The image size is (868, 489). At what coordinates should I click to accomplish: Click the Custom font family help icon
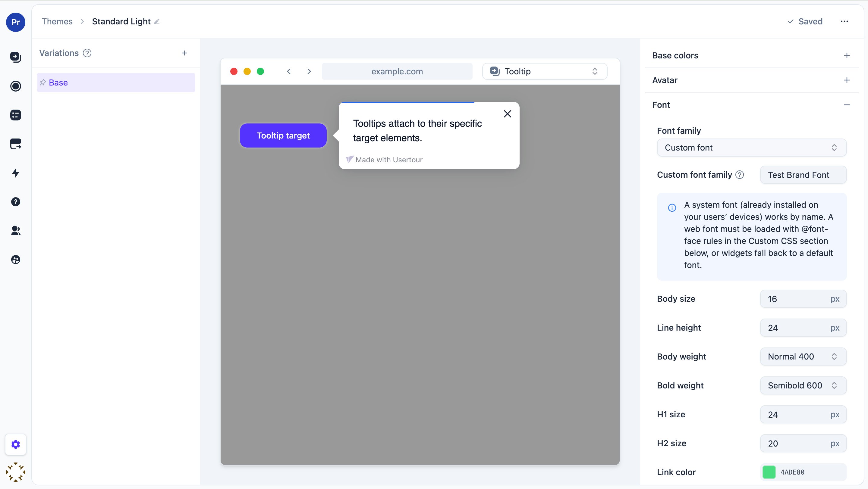[740, 175]
